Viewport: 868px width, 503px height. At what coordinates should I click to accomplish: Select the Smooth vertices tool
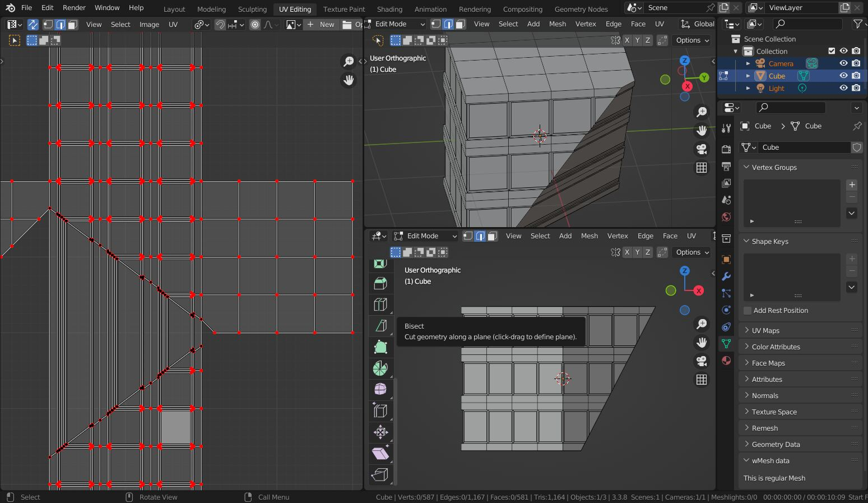380,389
